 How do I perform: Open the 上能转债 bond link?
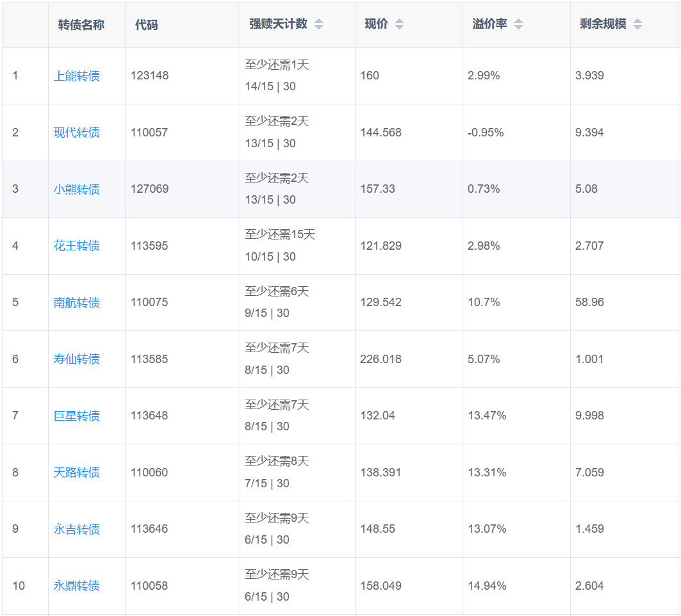[77, 76]
